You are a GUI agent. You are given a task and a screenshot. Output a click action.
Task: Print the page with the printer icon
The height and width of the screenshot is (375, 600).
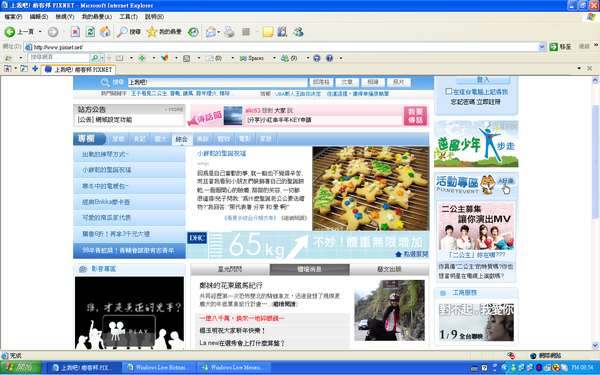[x=229, y=32]
